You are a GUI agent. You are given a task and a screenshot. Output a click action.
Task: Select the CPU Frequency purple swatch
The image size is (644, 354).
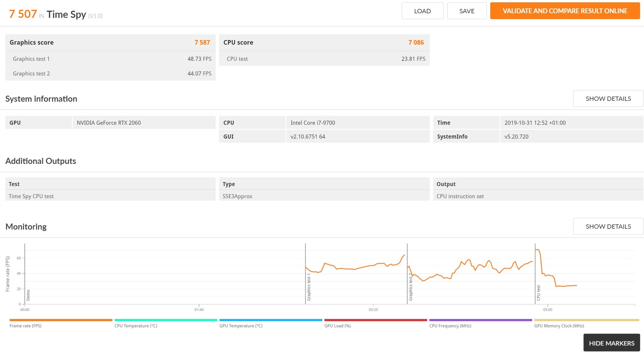[480, 320]
